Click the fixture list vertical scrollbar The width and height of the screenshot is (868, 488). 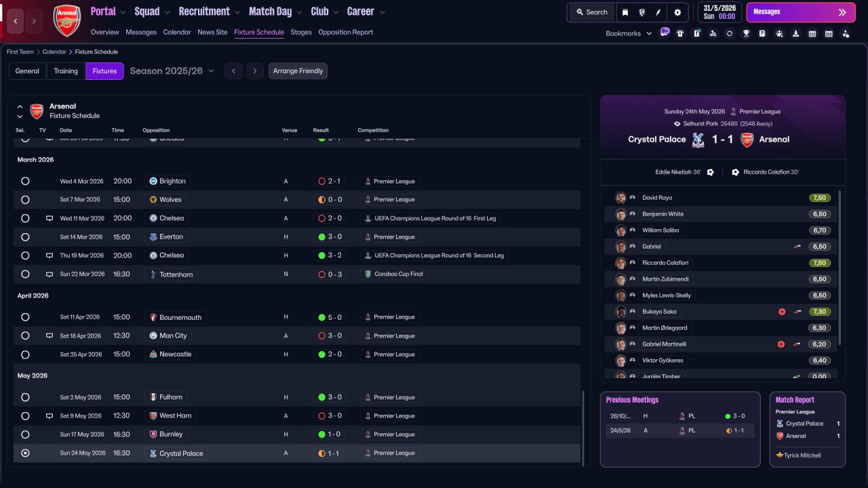(583, 427)
